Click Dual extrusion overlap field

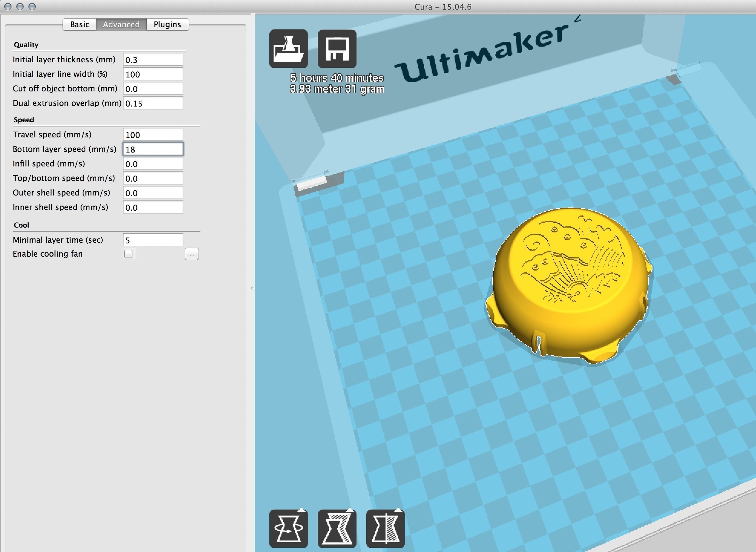(153, 103)
